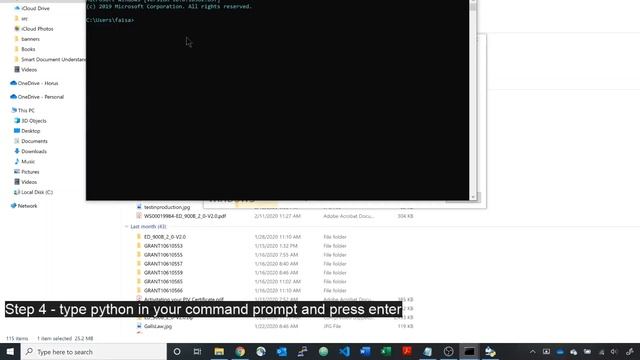This screenshot has width=640, height=360.
Task: Click the Cortana circle icon on taskbar
Action: tap(177, 351)
